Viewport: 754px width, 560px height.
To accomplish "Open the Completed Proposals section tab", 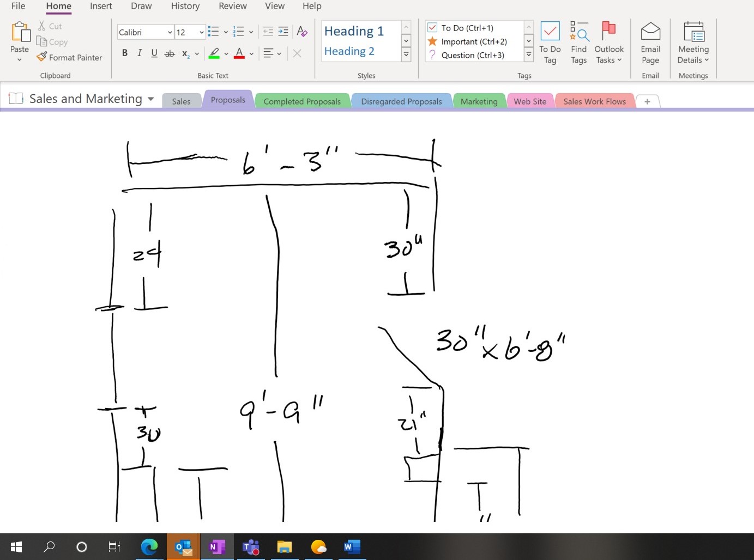I will [x=302, y=101].
